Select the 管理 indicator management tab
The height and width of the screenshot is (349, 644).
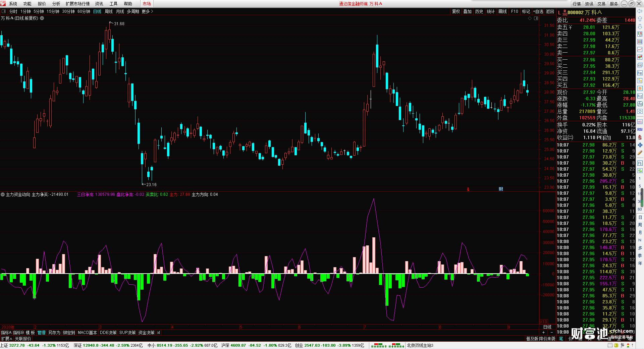(42, 333)
